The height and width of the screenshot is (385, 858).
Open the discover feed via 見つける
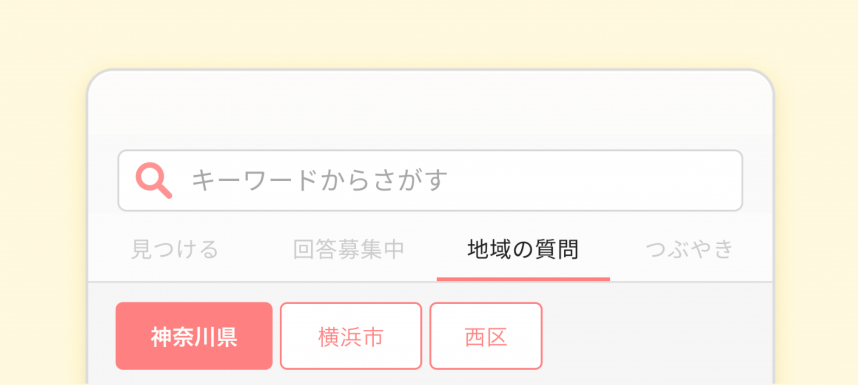(175, 249)
